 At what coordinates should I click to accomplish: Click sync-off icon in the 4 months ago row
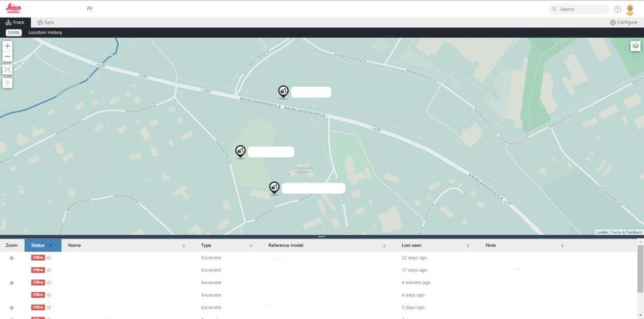pos(49,283)
